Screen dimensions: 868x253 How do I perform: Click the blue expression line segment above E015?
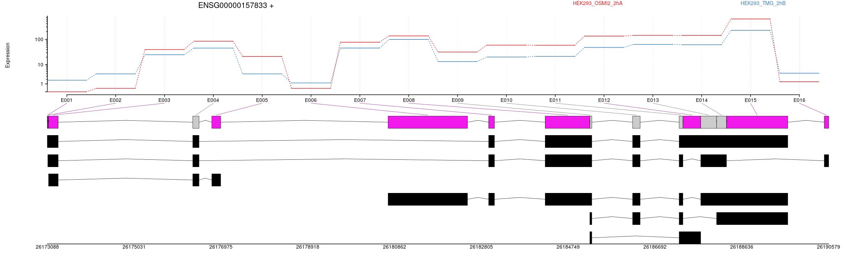pyautogui.click(x=750, y=30)
